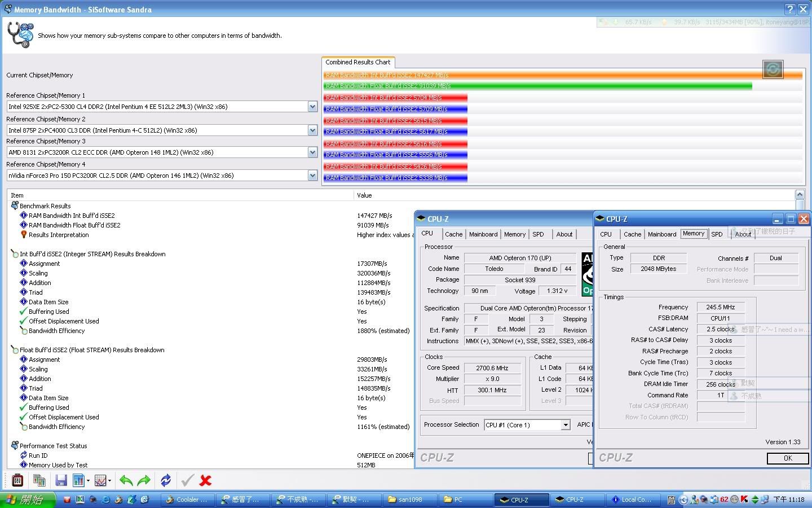Click the green forward arrow icon
The height and width of the screenshot is (508, 812).
144,480
